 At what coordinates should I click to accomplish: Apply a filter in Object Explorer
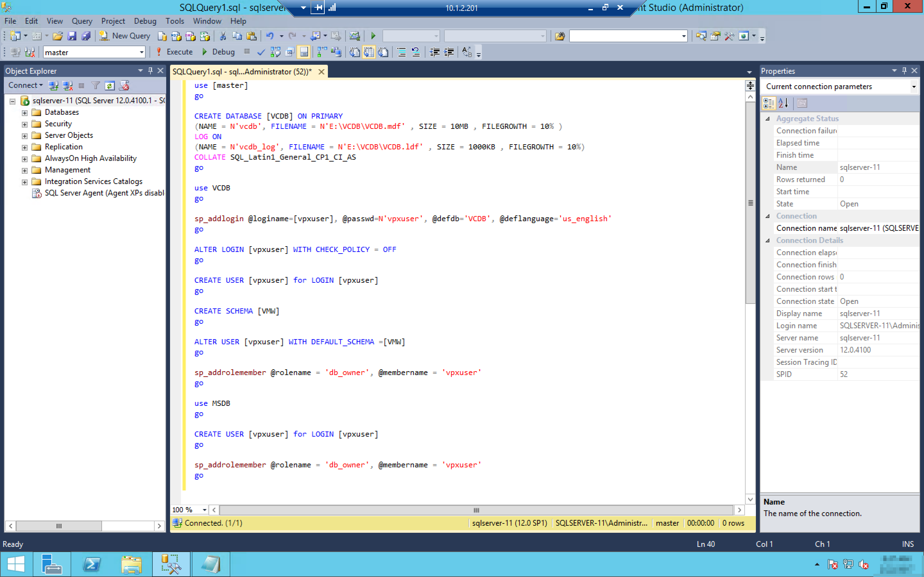[x=96, y=86]
